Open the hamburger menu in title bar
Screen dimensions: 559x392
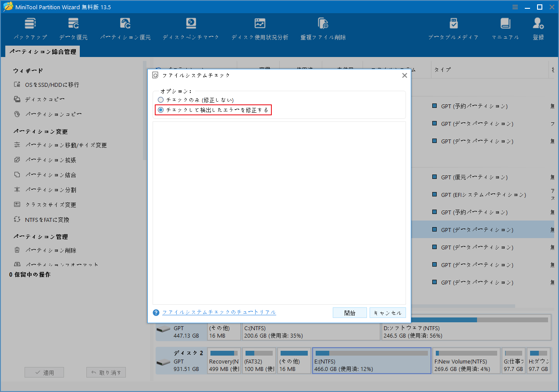pyautogui.click(x=514, y=7)
